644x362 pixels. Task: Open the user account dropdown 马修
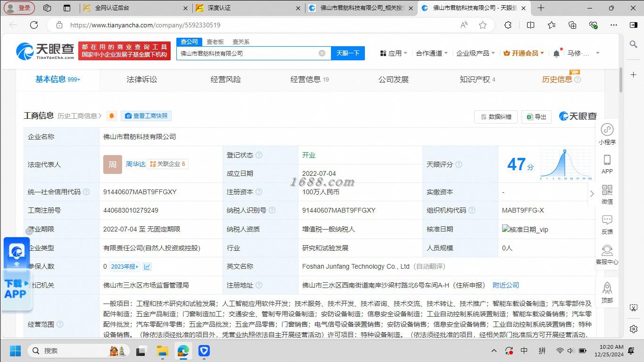pyautogui.click(x=584, y=53)
